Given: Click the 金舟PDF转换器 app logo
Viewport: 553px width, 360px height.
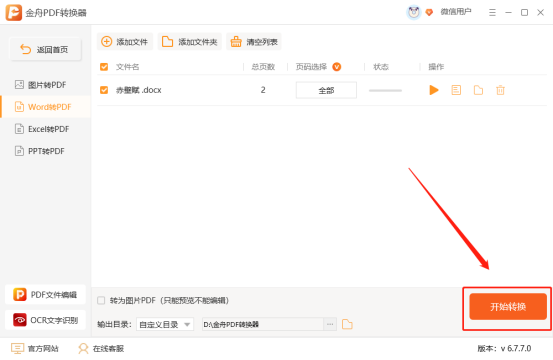Looking at the screenshot, I should (x=14, y=13).
